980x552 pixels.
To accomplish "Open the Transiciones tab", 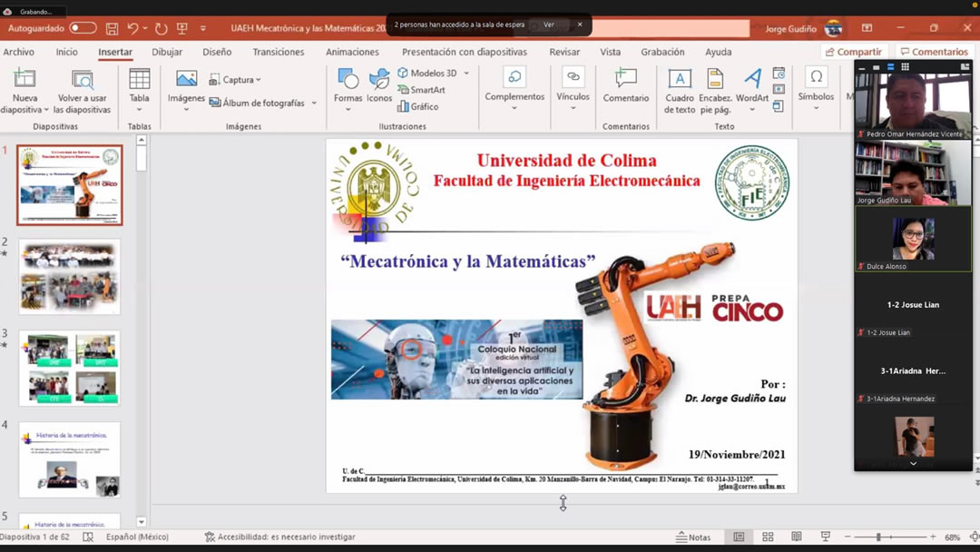I will 279,52.
